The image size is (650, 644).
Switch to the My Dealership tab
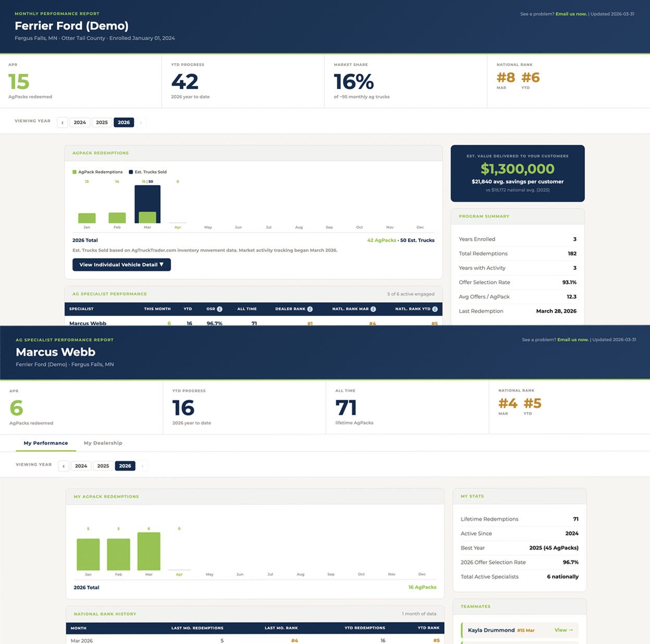pyautogui.click(x=103, y=443)
